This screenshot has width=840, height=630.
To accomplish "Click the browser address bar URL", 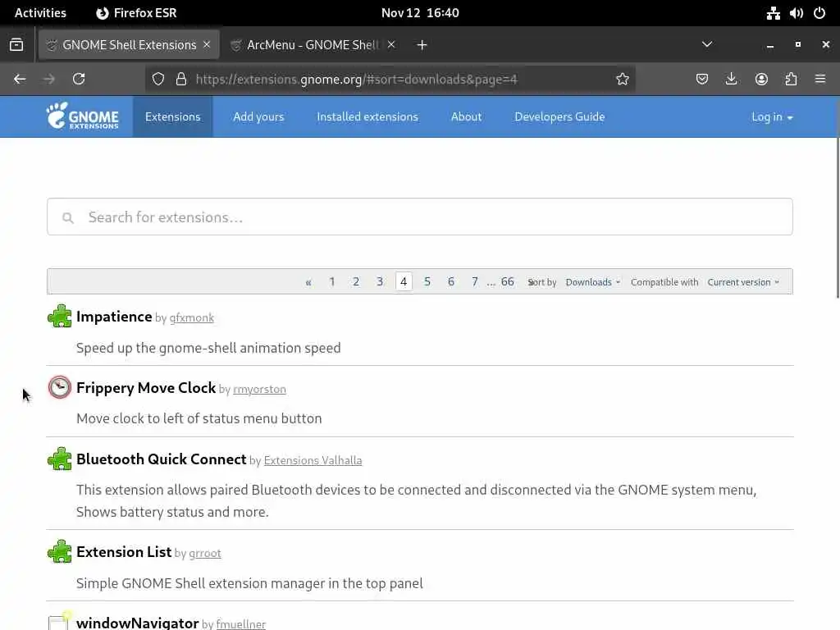I will [356, 80].
